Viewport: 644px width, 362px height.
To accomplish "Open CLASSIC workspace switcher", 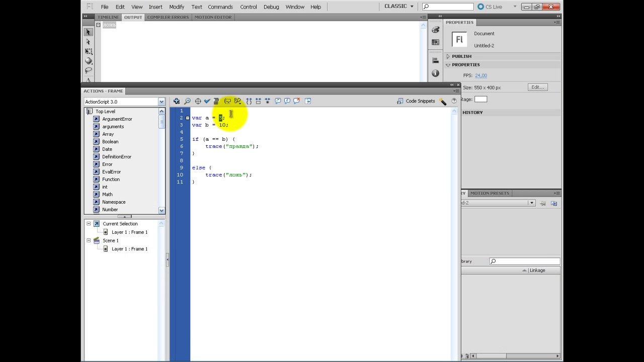I will click(x=399, y=7).
